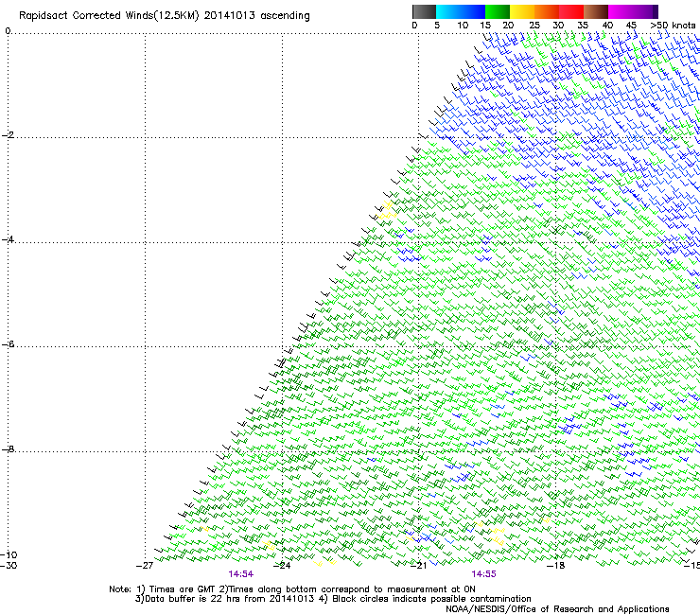
Task: Click the 'Times are GMT' note line
Action: coord(292,589)
